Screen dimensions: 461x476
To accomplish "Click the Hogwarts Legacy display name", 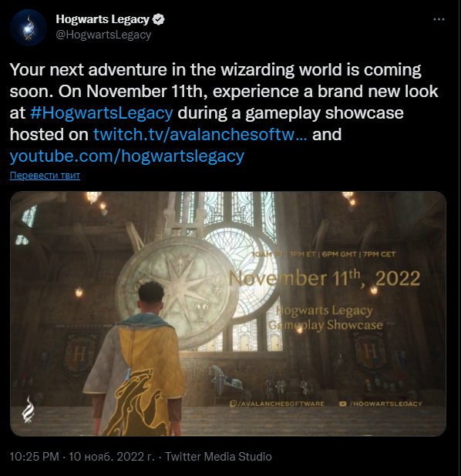I will 103,19.
